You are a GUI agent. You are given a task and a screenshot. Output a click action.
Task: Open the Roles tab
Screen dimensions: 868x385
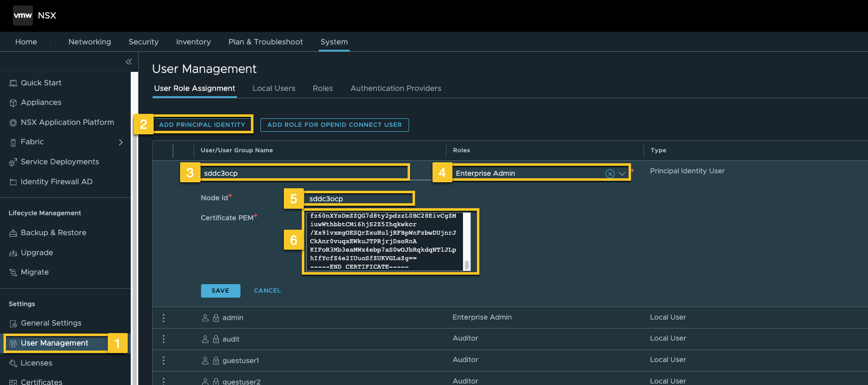pyautogui.click(x=323, y=88)
